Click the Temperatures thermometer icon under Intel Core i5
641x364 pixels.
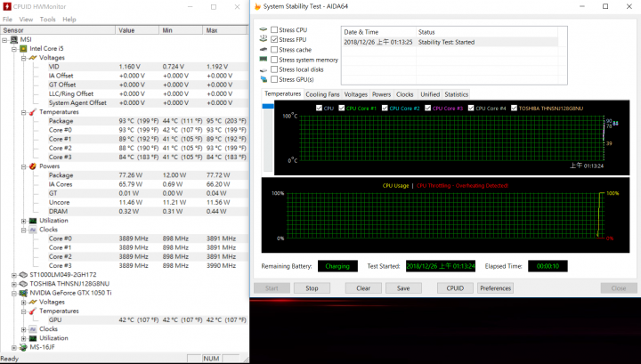click(x=33, y=112)
